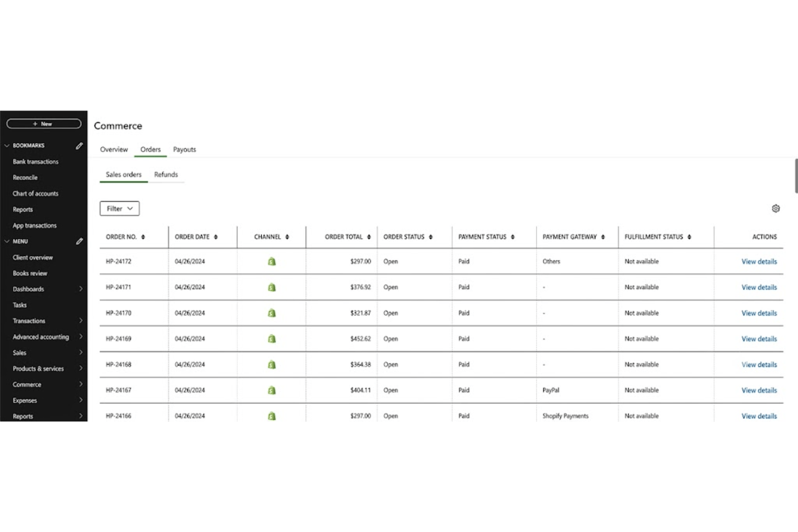Screen dimensions: 798x532
Task: Sort by PAYMENT GATEWAY sort icon
Action: pyautogui.click(x=603, y=237)
